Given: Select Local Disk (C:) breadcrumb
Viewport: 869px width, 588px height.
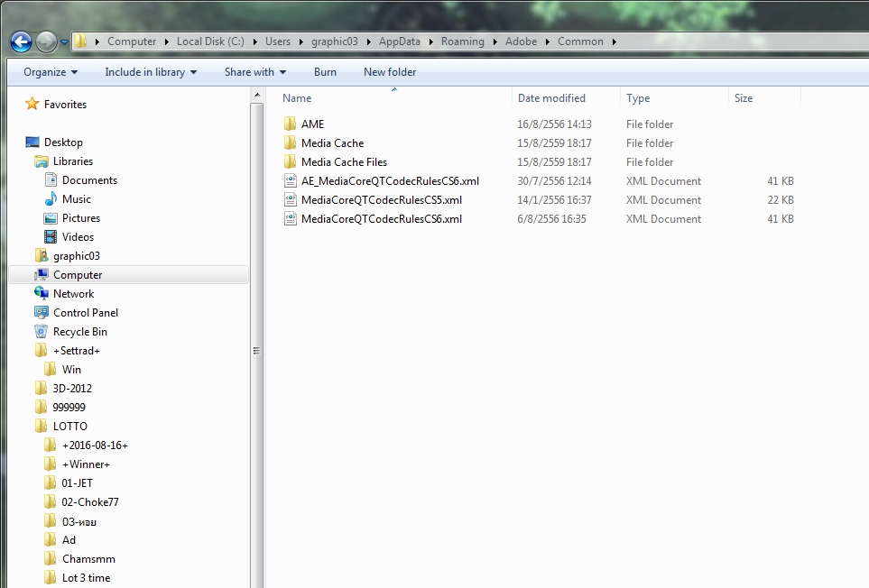Looking at the screenshot, I should [x=210, y=41].
